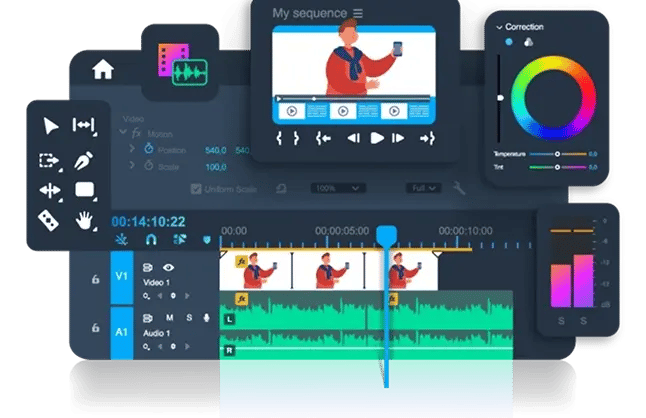The height and width of the screenshot is (418, 646).
Task: Enable voice-over record microphone on Audio 1
Action: pos(206,318)
